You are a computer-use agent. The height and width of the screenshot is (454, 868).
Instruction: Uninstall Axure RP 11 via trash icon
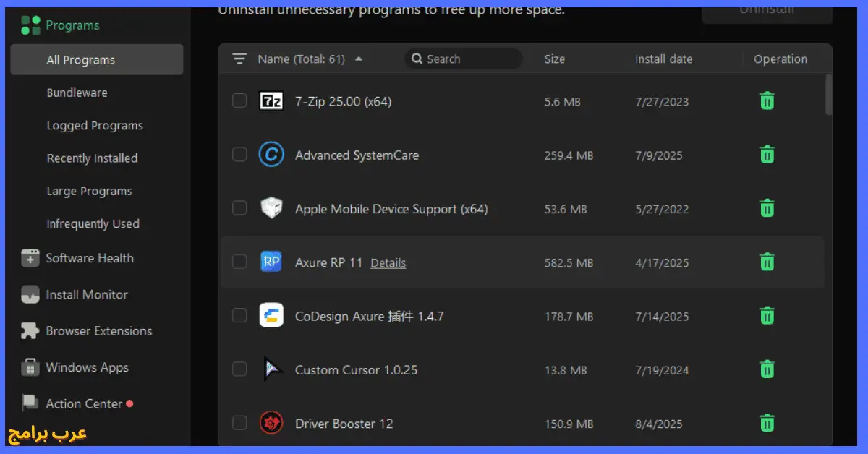click(767, 262)
